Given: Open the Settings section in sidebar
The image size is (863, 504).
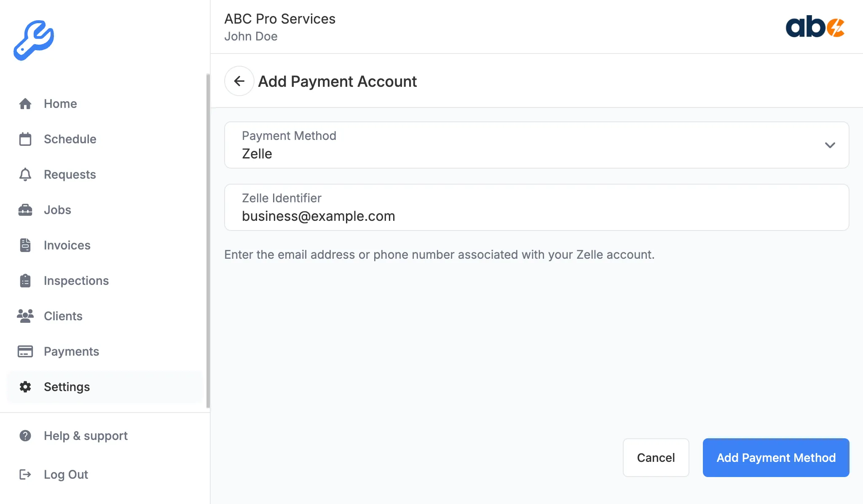Looking at the screenshot, I should [x=67, y=387].
